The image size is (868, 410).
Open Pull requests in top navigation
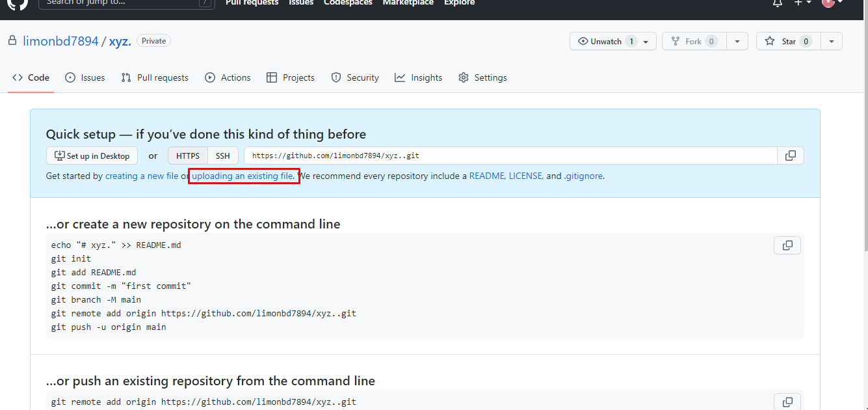click(252, 3)
